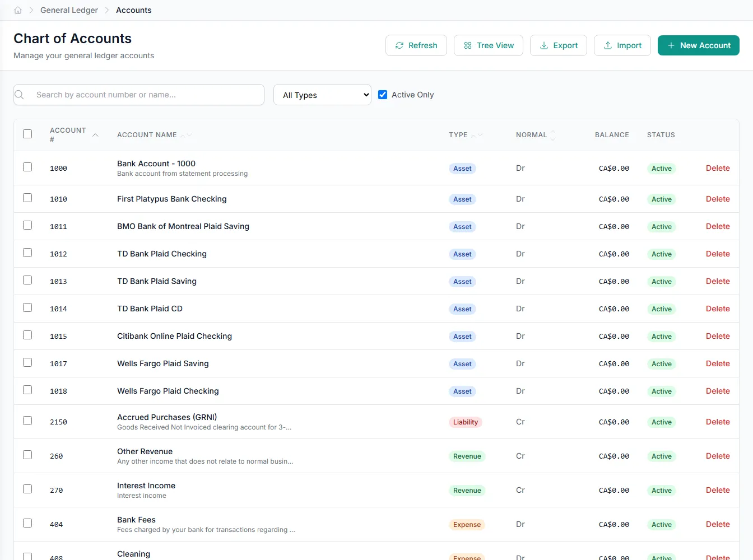
Task: Open the Accounts breadcrumb
Action: click(133, 10)
